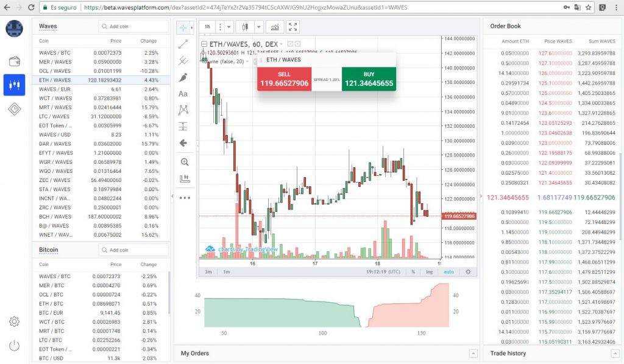Open the chart style dropdown arrow
Screen dimensions: 624x364
tap(258, 27)
